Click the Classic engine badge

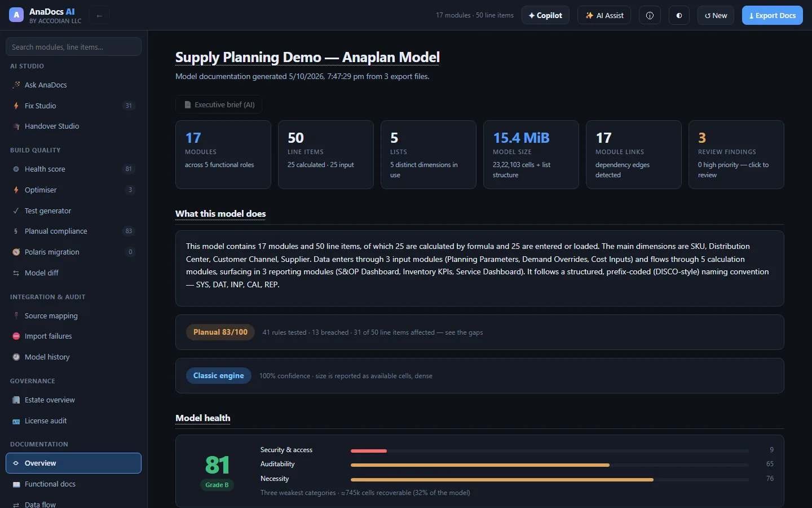pyautogui.click(x=219, y=375)
